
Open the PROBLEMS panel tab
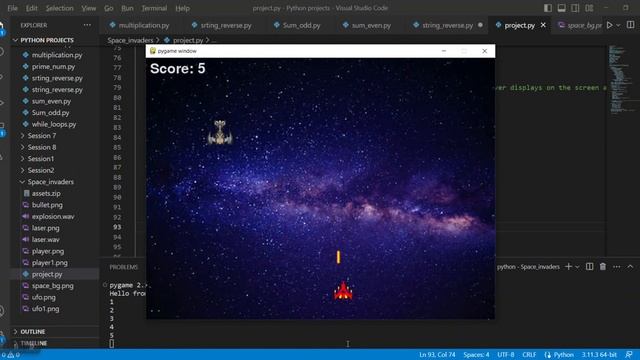124,267
